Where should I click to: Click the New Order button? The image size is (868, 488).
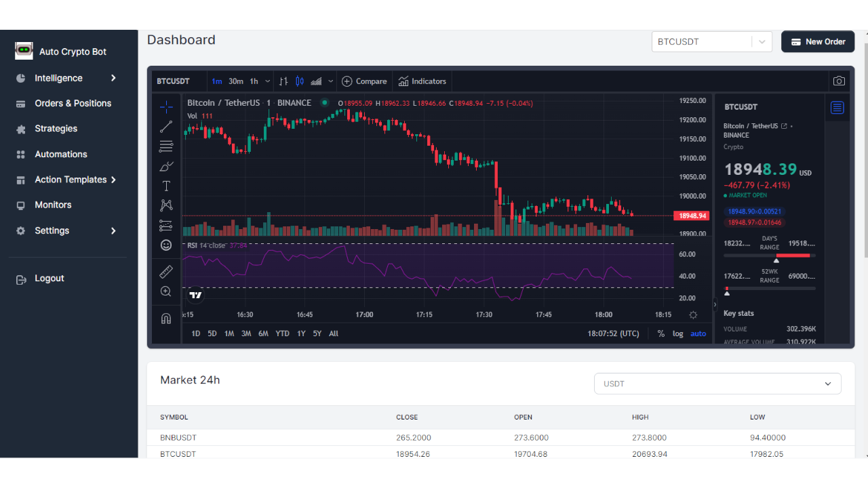click(818, 41)
